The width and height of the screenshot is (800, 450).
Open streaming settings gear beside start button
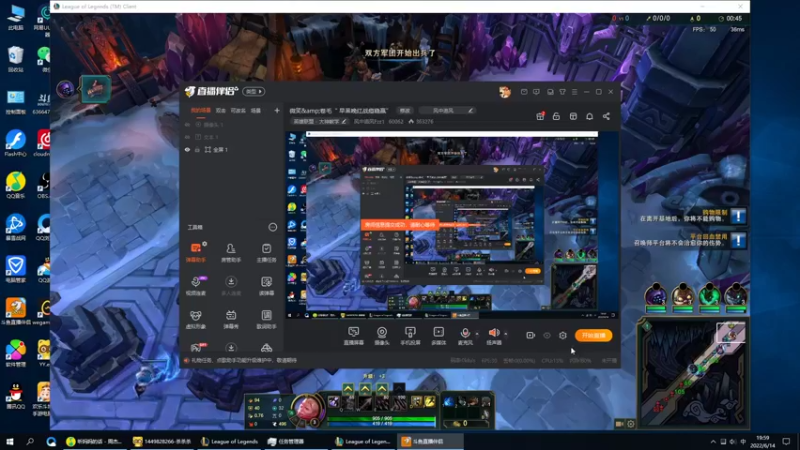tap(563, 335)
